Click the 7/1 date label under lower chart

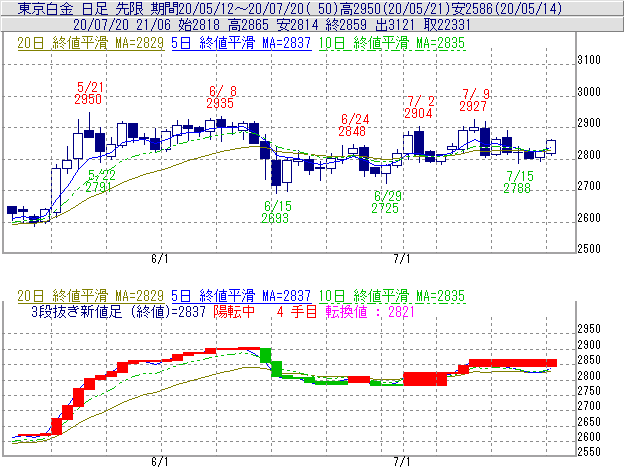click(x=402, y=462)
